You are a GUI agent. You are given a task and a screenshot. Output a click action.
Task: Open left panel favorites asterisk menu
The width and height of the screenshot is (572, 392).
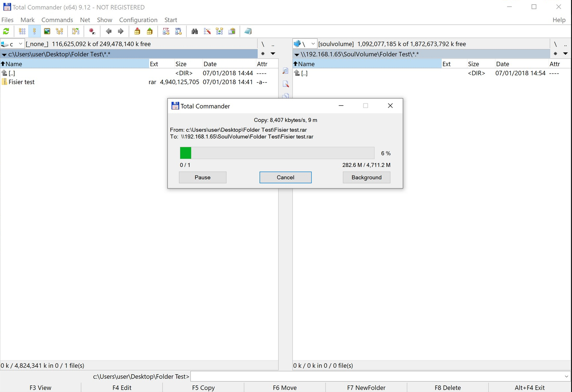tap(263, 54)
